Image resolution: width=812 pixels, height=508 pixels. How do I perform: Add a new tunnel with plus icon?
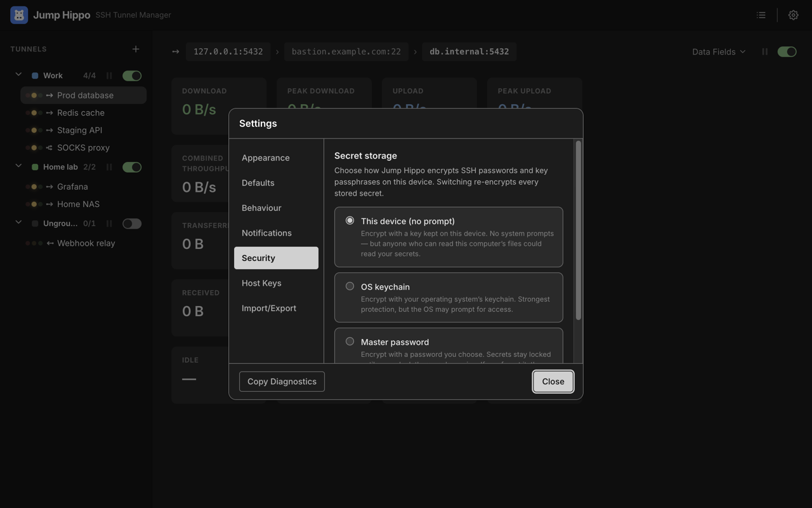coord(136,49)
